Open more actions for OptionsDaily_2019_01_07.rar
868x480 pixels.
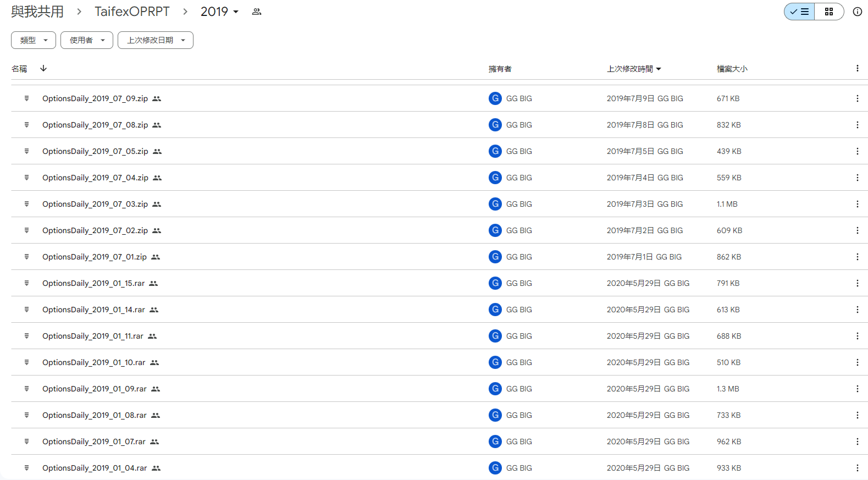pos(858,442)
